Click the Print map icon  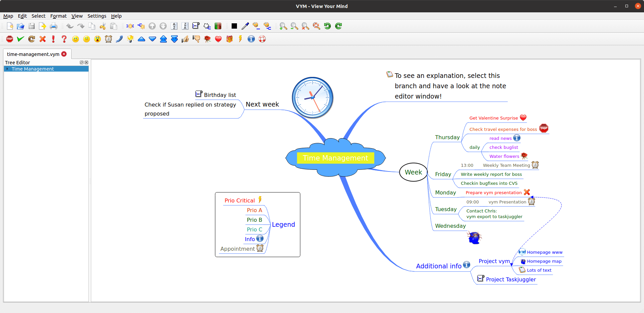pos(54,26)
